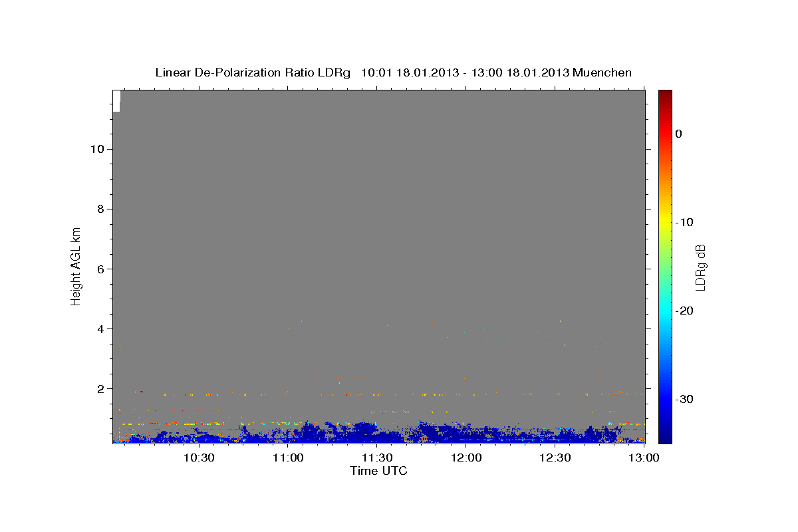The height and width of the screenshot is (532, 798).
Task: Click the 11:00 time tick label
Action: (x=288, y=458)
